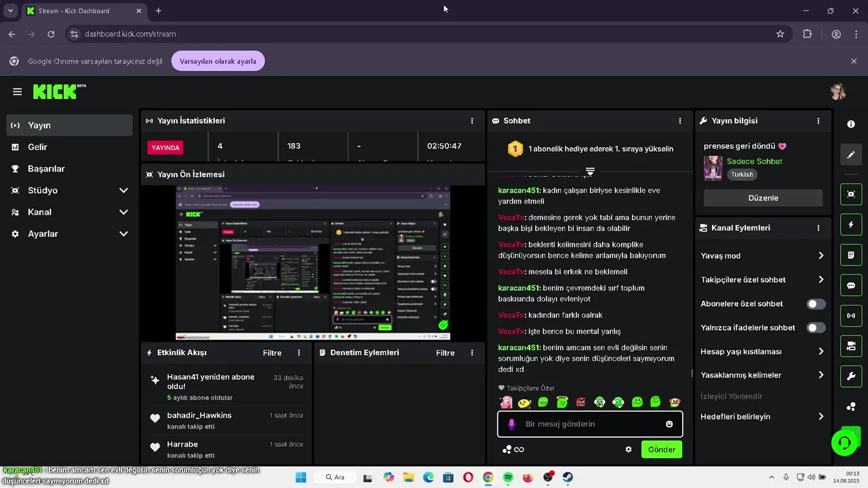Insert the red angry face emote
Screen dimensions: 868x488
(580, 403)
